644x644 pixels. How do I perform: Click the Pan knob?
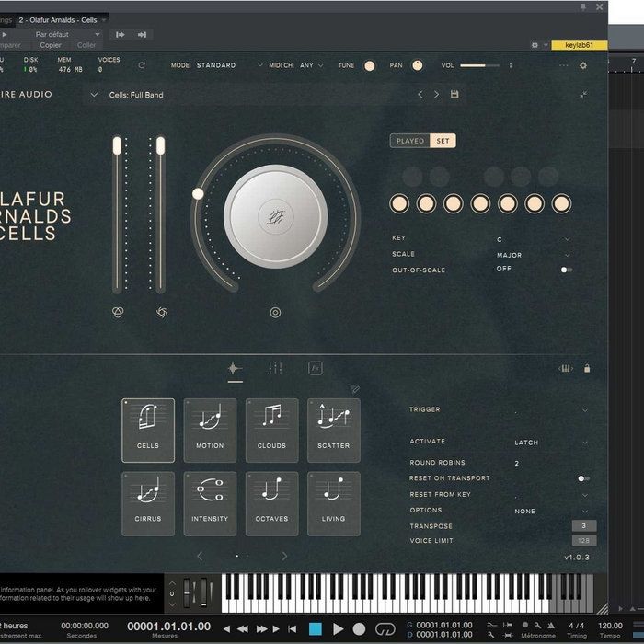pos(417,65)
